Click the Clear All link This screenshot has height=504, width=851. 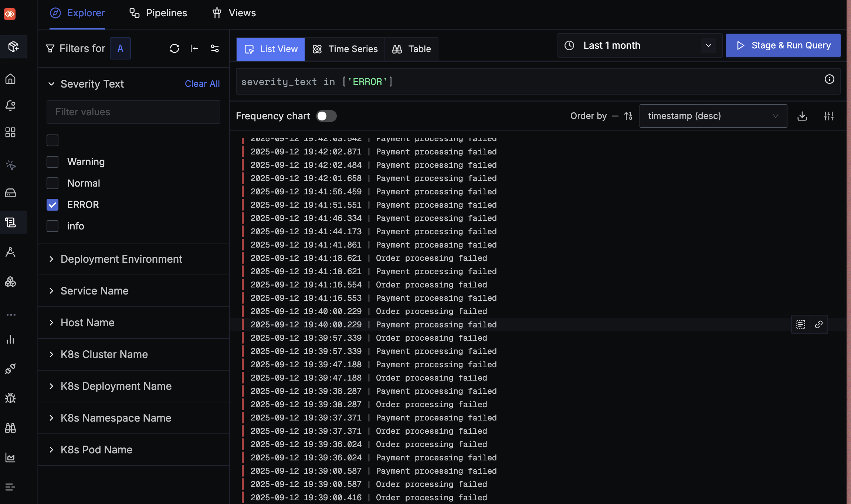pos(202,84)
